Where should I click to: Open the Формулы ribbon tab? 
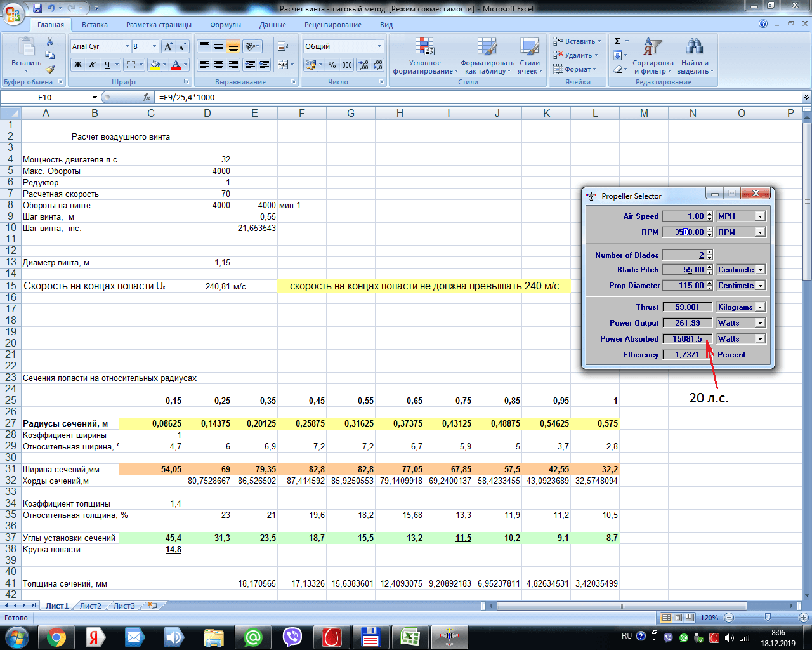click(x=225, y=25)
